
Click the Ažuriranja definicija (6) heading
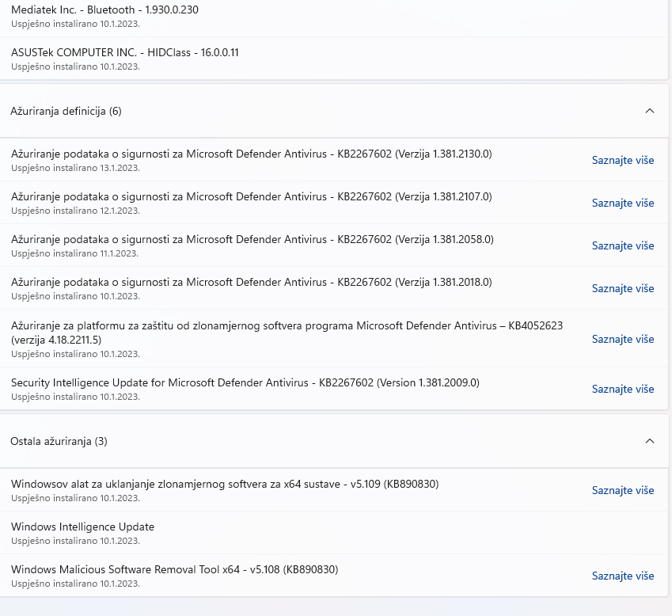pos(66,112)
